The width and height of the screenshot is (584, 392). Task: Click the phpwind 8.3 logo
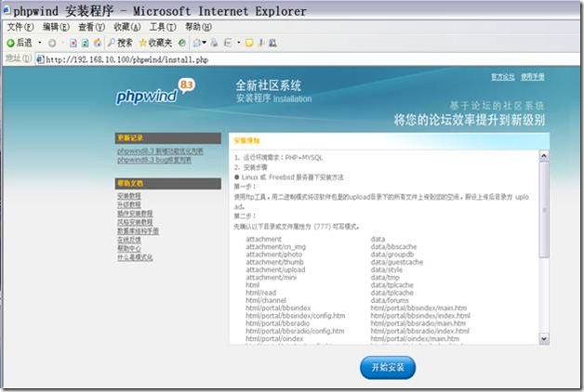pos(155,92)
